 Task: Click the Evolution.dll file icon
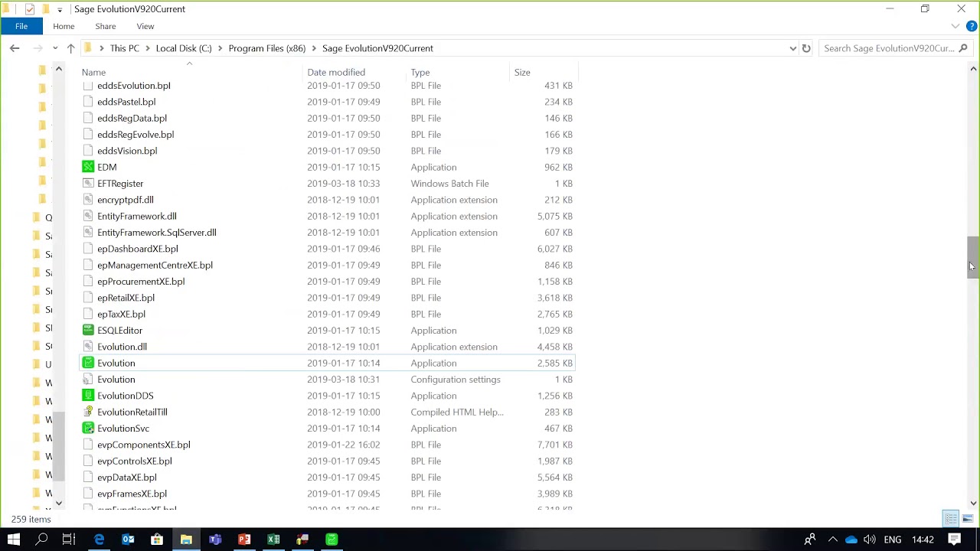[x=88, y=347]
